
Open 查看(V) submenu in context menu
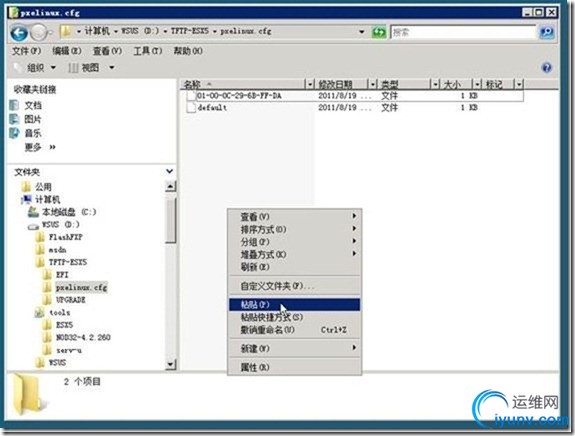click(294, 217)
